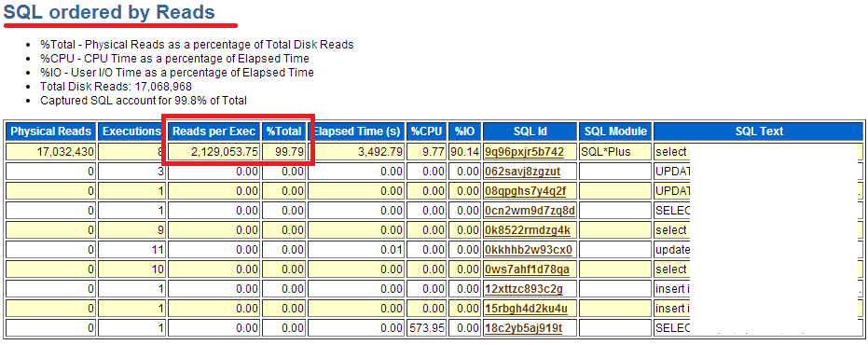Viewport: 868px width, 345px height.
Task: Click the SQL Id column header
Action: point(530,131)
